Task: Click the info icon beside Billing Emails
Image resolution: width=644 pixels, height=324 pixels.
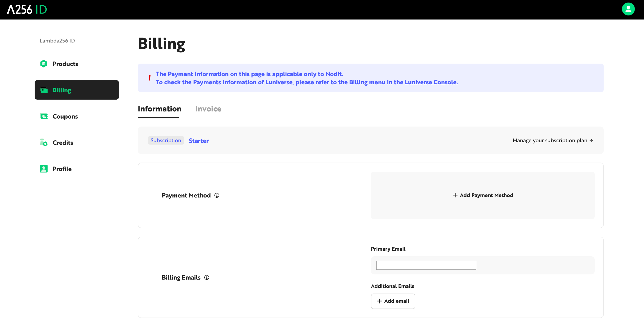Action: tap(206, 277)
